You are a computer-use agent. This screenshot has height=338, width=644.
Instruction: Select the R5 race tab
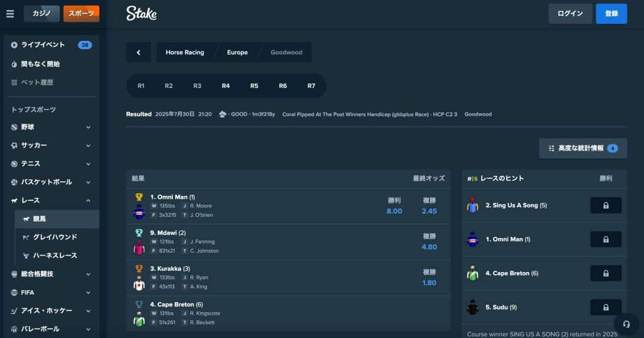[254, 85]
